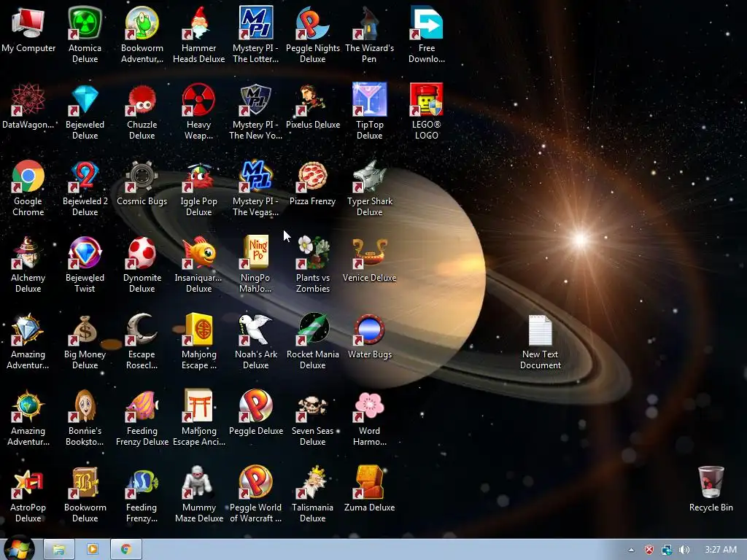The width and height of the screenshot is (747, 560).
Task: Click the Bookworm Adventures shortcut icon
Action: tap(142, 23)
